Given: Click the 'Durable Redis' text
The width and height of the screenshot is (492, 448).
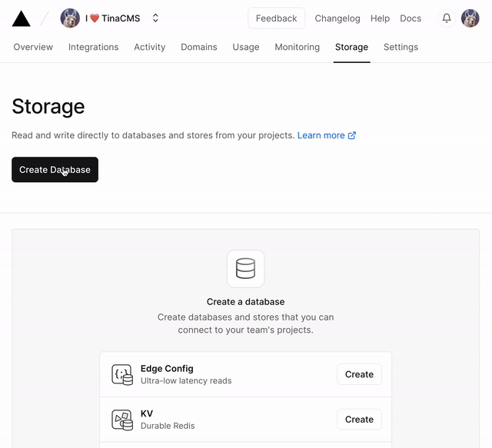Looking at the screenshot, I should point(168,426).
